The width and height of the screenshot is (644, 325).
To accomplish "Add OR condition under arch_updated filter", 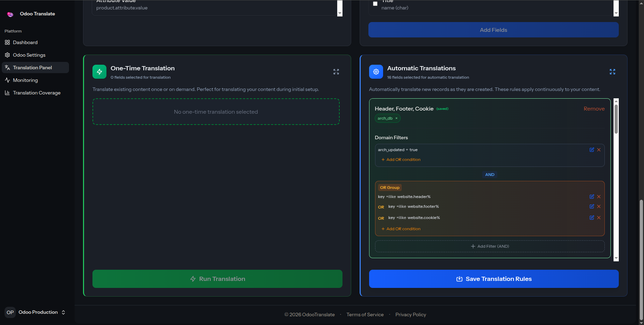I will point(401,160).
